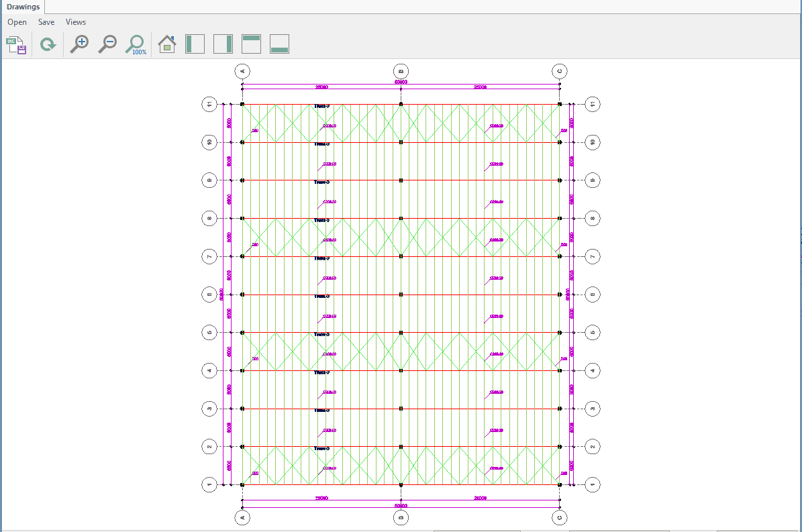
Task: Click the save drawing as image icon
Action: 16,45
